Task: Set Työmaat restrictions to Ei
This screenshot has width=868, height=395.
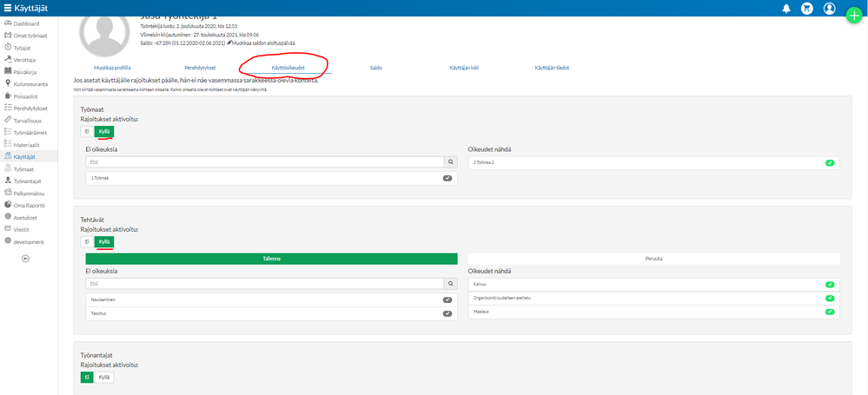Action: [x=88, y=132]
